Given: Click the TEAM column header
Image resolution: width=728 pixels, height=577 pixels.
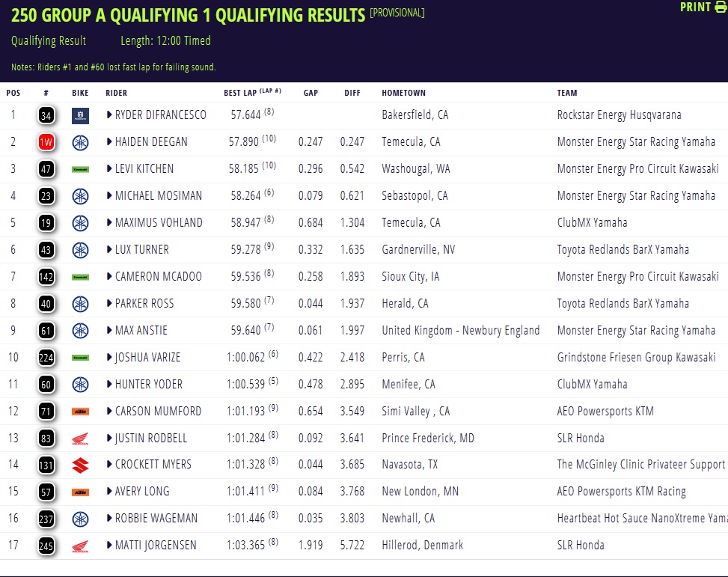Looking at the screenshot, I should coord(567,93).
